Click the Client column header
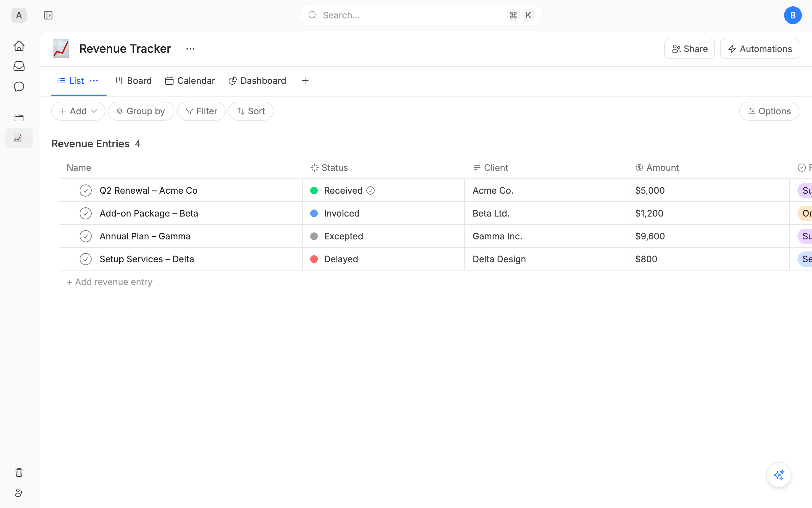Viewport: 812px width, 508px height. click(x=490, y=168)
